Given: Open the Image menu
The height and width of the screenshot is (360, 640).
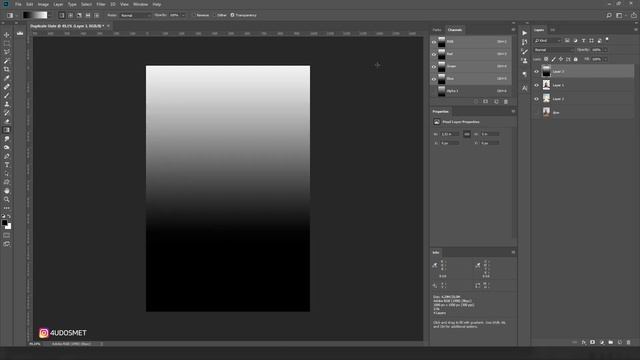Looking at the screenshot, I should (43, 4).
